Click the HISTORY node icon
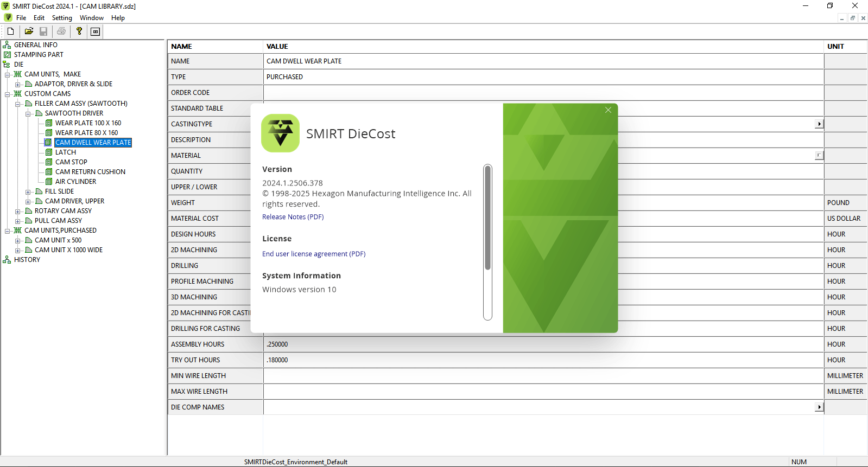The width and height of the screenshot is (868, 467). (7, 260)
